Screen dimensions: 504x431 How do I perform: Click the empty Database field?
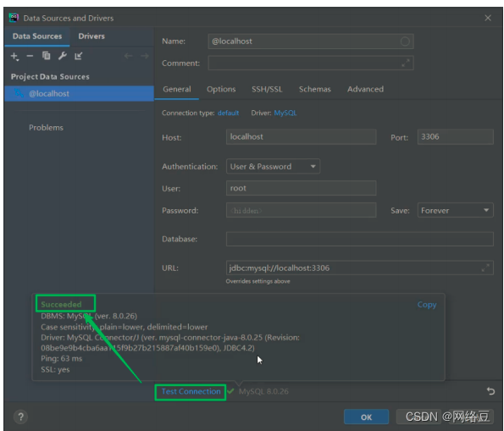point(360,239)
